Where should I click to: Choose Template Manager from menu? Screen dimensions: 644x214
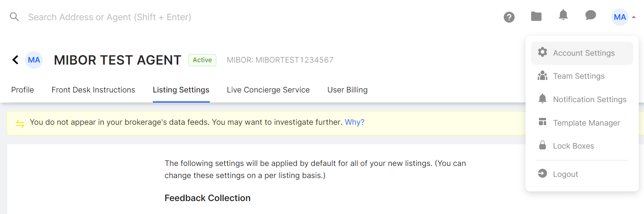pyautogui.click(x=586, y=123)
